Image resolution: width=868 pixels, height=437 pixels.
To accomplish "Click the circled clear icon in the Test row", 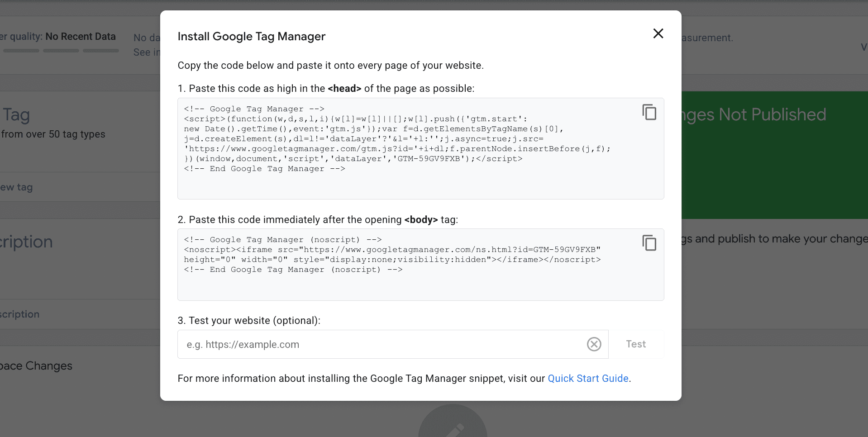I will coord(594,344).
